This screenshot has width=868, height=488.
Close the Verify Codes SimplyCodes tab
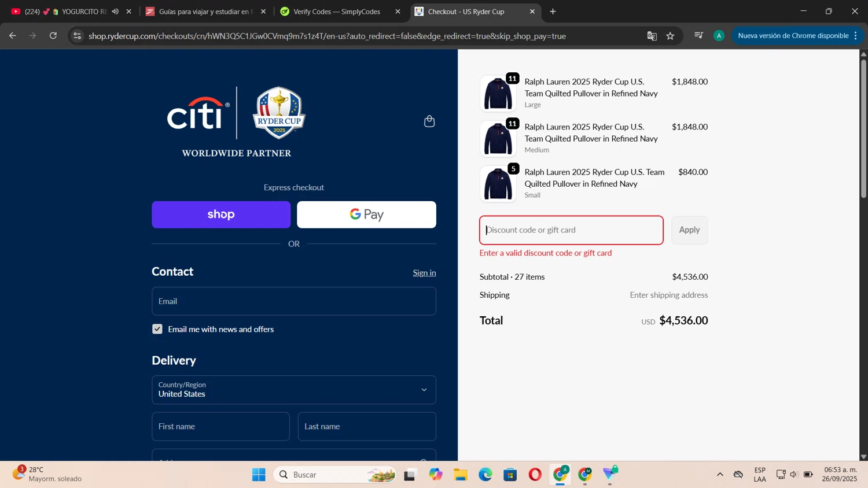tap(398, 12)
